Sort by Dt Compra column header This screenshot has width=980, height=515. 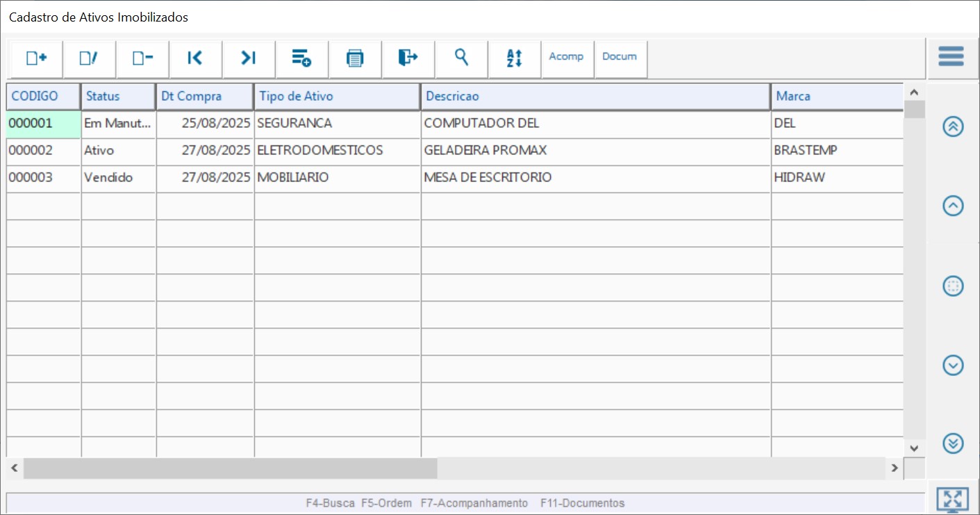205,97
